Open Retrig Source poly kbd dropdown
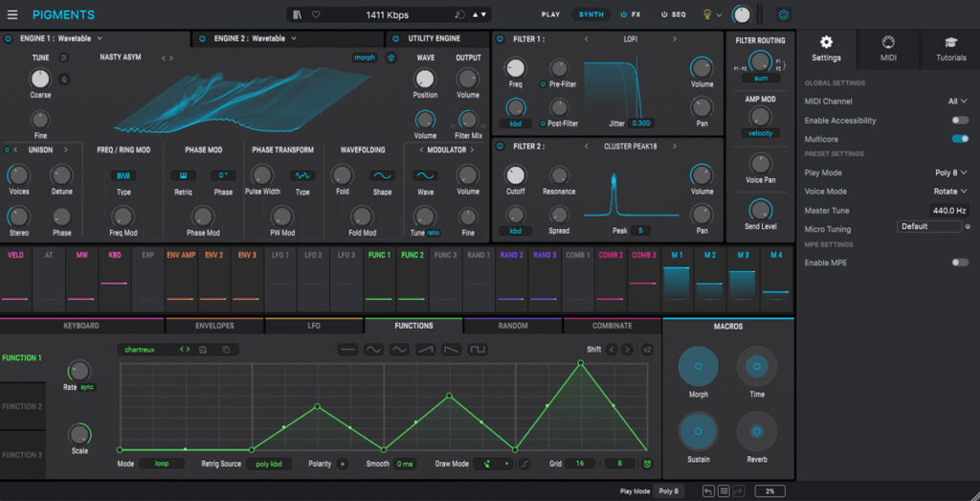980x501 pixels. [x=269, y=464]
